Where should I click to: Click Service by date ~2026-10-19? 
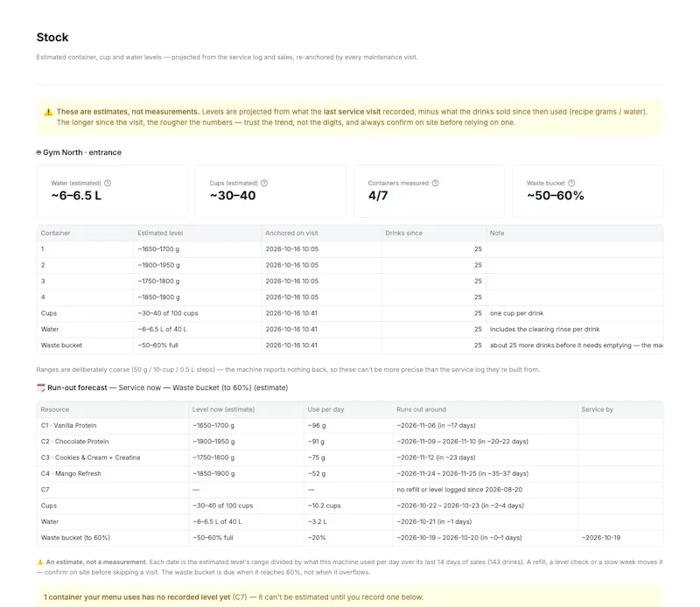point(601,538)
